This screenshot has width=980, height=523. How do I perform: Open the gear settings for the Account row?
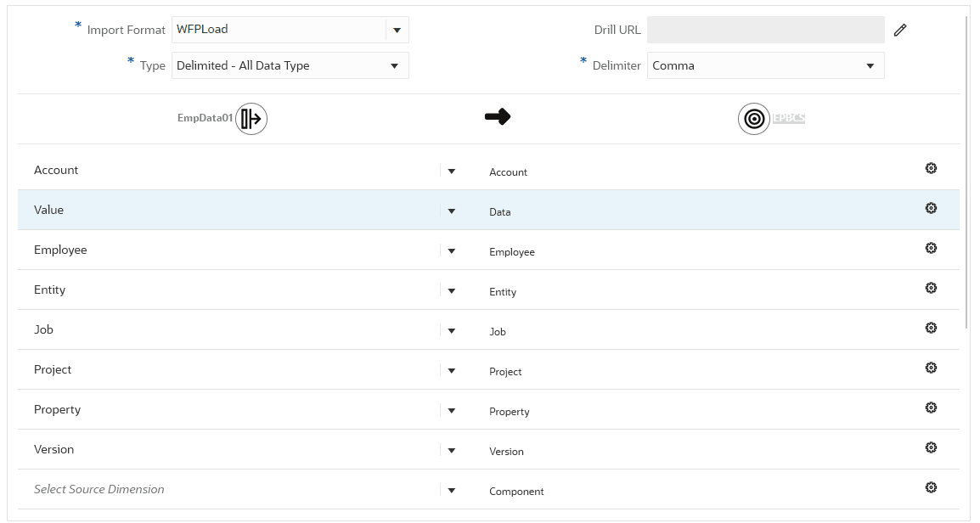931,169
